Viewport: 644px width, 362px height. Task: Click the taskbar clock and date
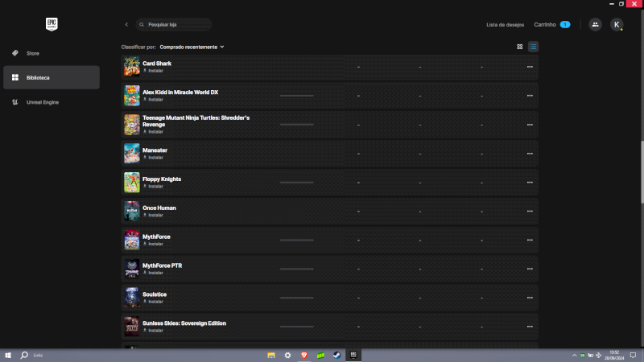coord(614,356)
